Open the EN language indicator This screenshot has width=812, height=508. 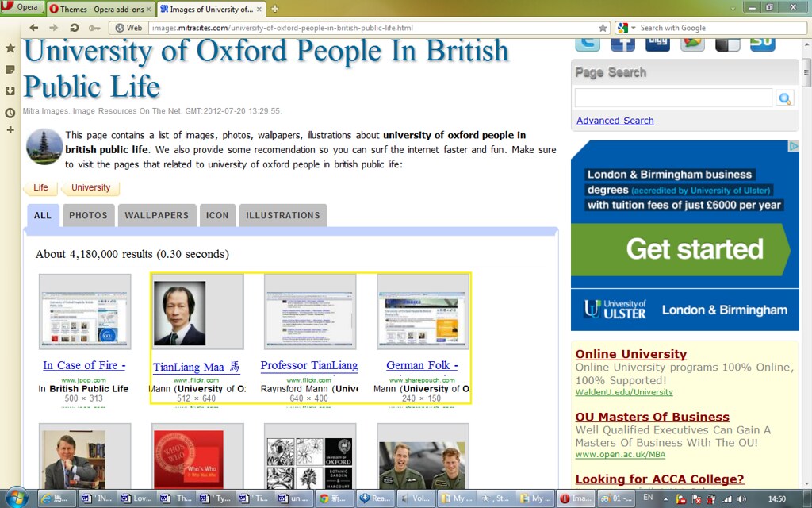tap(648, 497)
